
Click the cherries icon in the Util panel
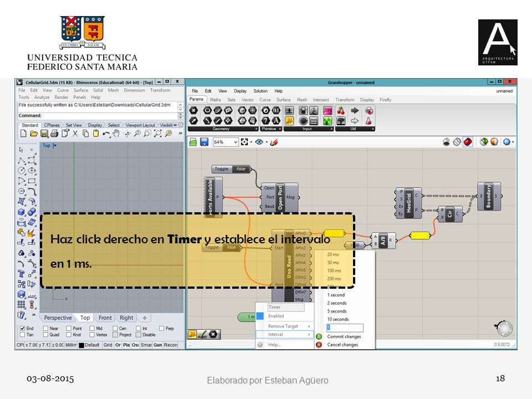coord(341,111)
